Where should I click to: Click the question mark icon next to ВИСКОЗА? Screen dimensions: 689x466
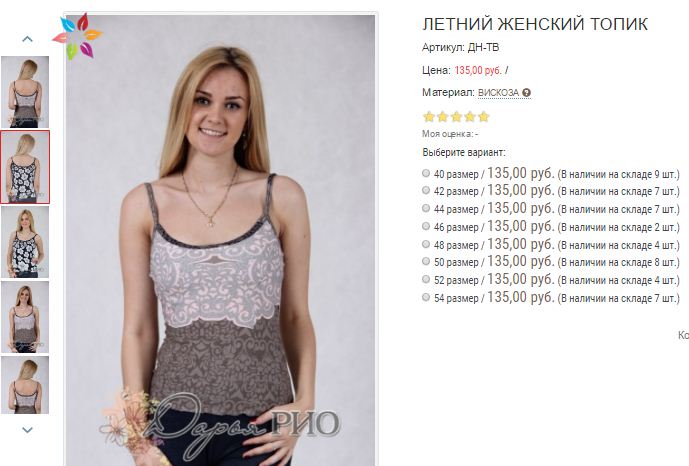coord(527,93)
